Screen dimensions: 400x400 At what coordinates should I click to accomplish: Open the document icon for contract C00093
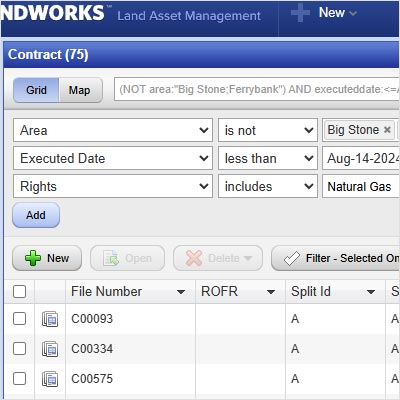[x=50, y=319]
